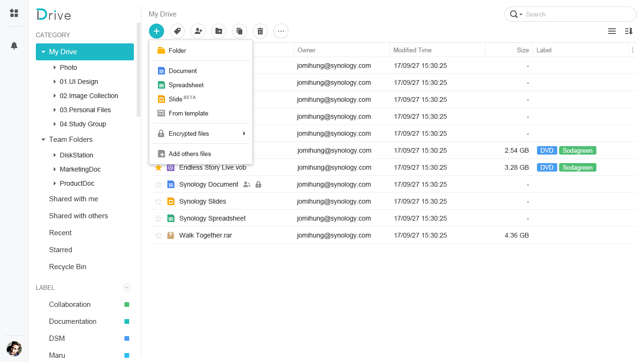Image resolution: width=644 pixels, height=362 pixels.
Task: Select From template in the create menu
Action: click(x=188, y=113)
